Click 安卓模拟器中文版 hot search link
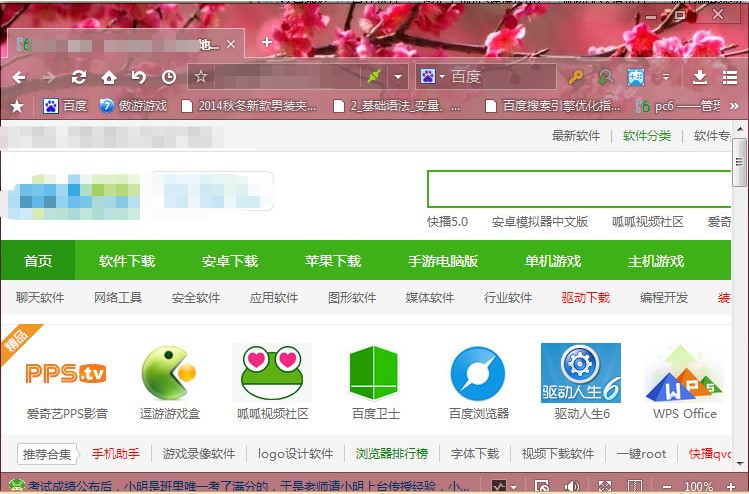 pyautogui.click(x=540, y=222)
